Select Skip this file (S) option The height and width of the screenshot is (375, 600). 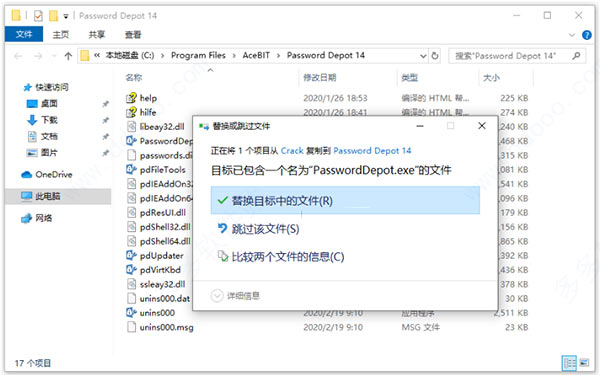[x=265, y=229]
